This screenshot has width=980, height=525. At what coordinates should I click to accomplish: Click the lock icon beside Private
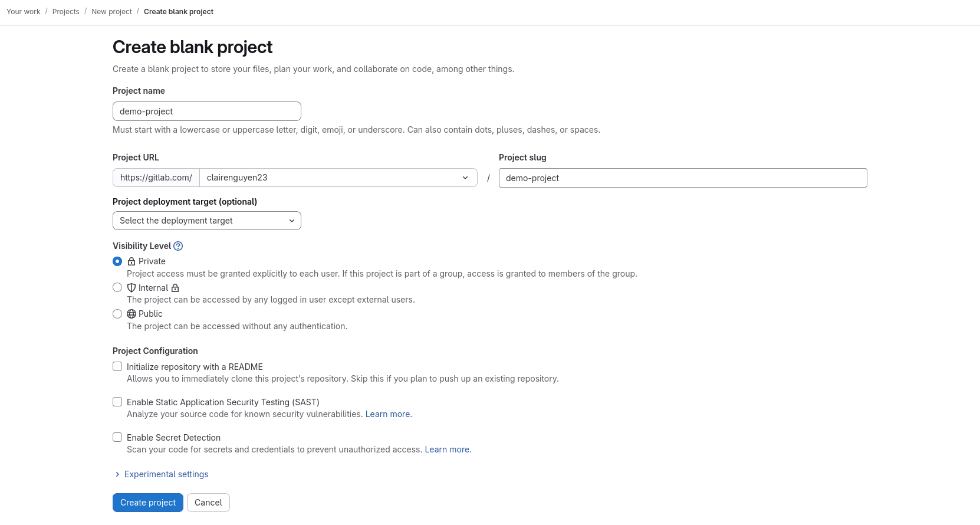(x=131, y=261)
